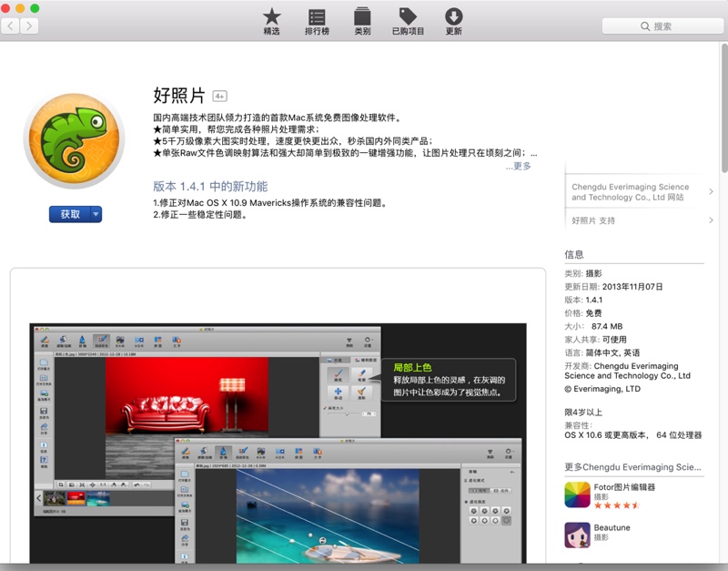Expand description with ...更多 link

tap(518, 166)
